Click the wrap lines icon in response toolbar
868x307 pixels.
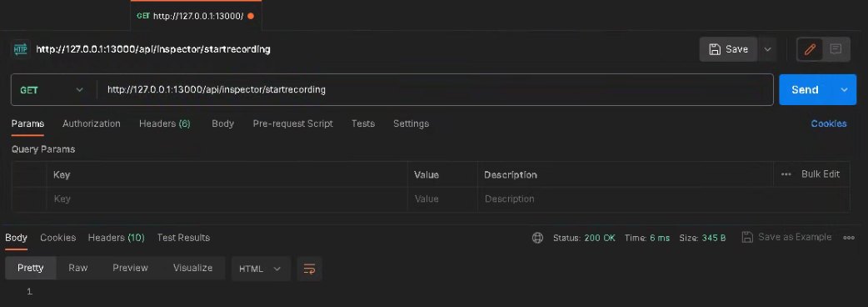tap(309, 269)
